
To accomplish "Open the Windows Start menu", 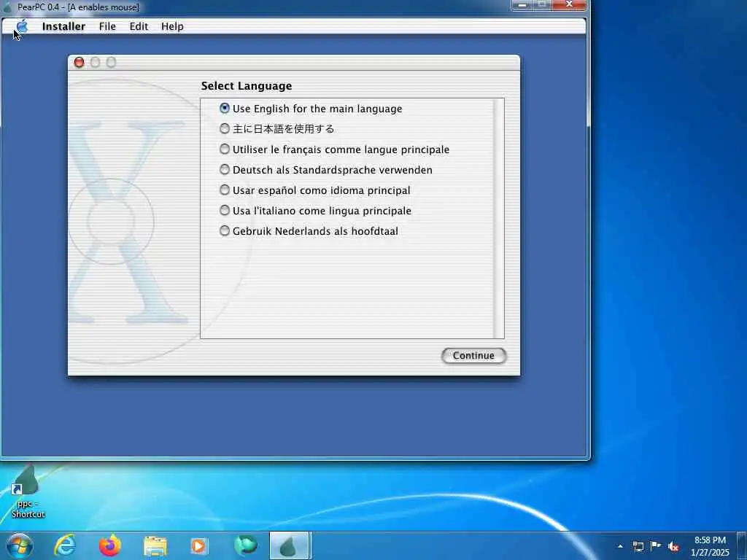I will pyautogui.click(x=19, y=545).
